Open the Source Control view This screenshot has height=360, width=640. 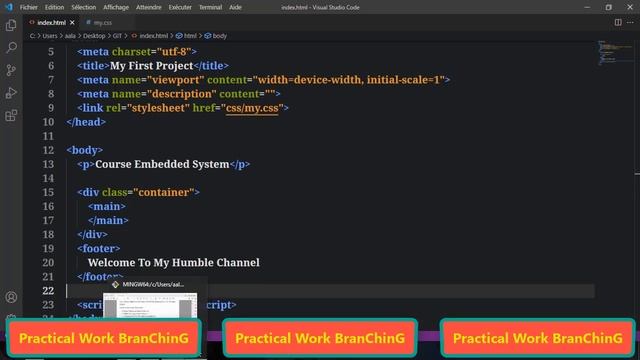pyautogui.click(x=11, y=70)
